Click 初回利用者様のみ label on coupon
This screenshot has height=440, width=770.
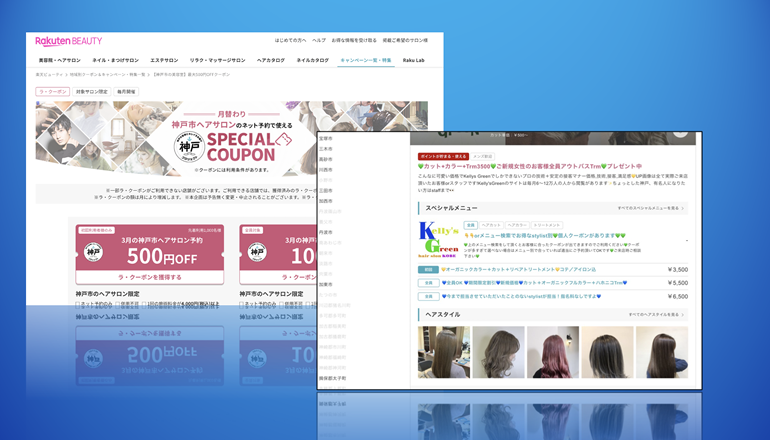[x=96, y=230]
